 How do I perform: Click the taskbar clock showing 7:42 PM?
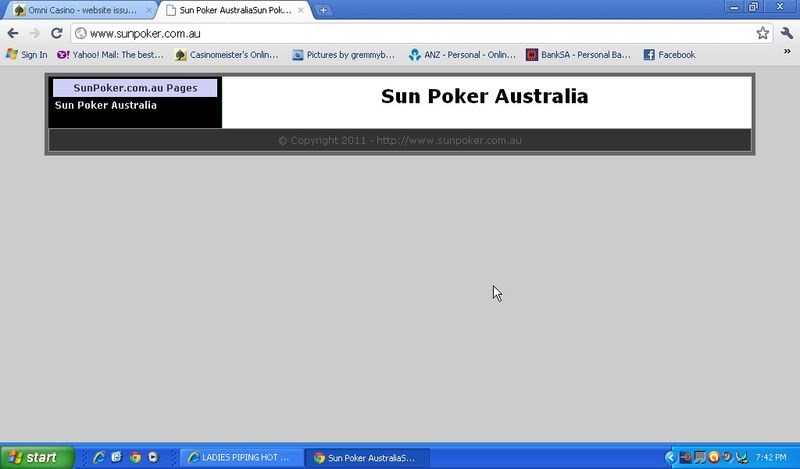[771, 457]
